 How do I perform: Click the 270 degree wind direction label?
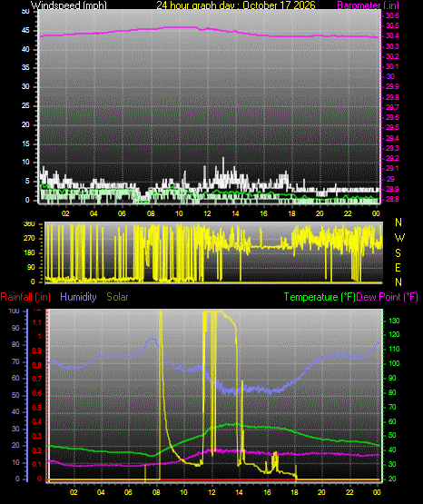pyautogui.click(x=29, y=239)
